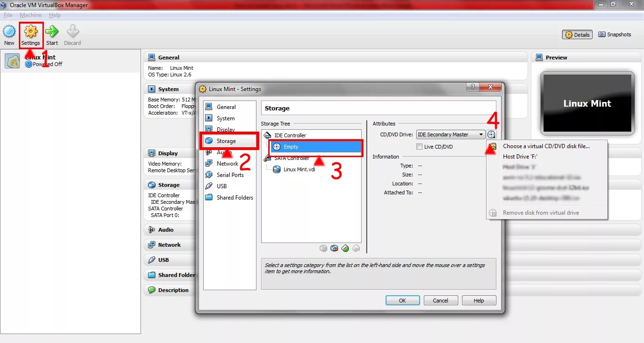This screenshot has width=644, height=343.
Task: Open Settings from the main toolbar
Action: pyautogui.click(x=31, y=35)
